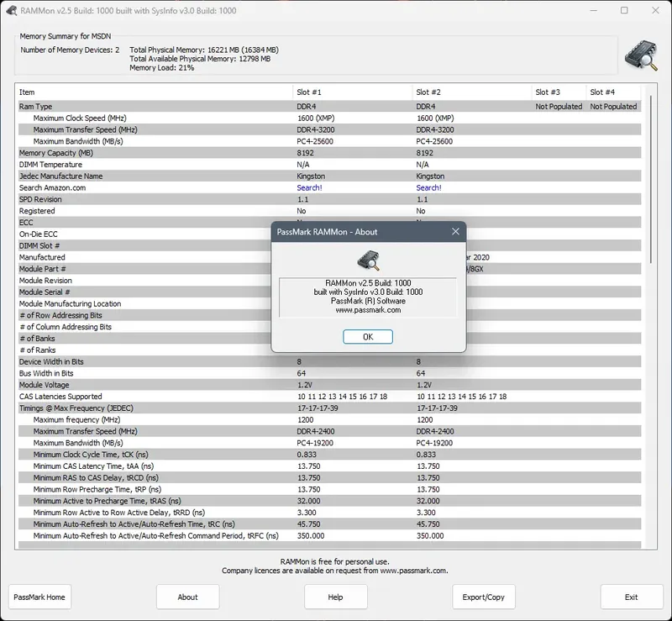Click the Module Serial # row label
This screenshot has height=621, width=672.
coord(45,292)
